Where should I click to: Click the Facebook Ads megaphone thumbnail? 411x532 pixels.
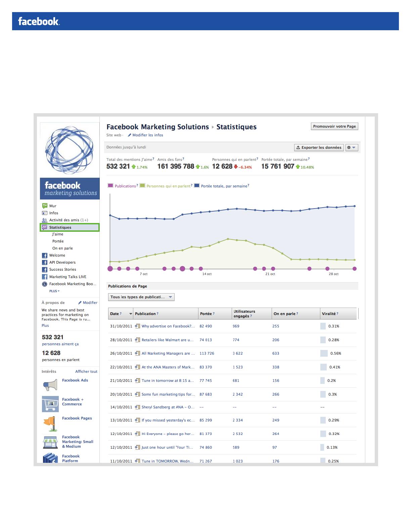coord(50,385)
